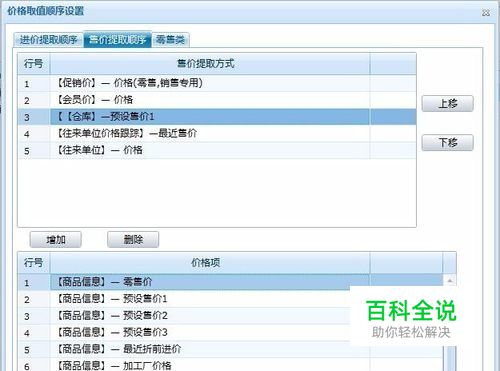This screenshot has height=371, width=500.
Task: Click the 行号 header of the 价格项 table
Action: coord(34,263)
